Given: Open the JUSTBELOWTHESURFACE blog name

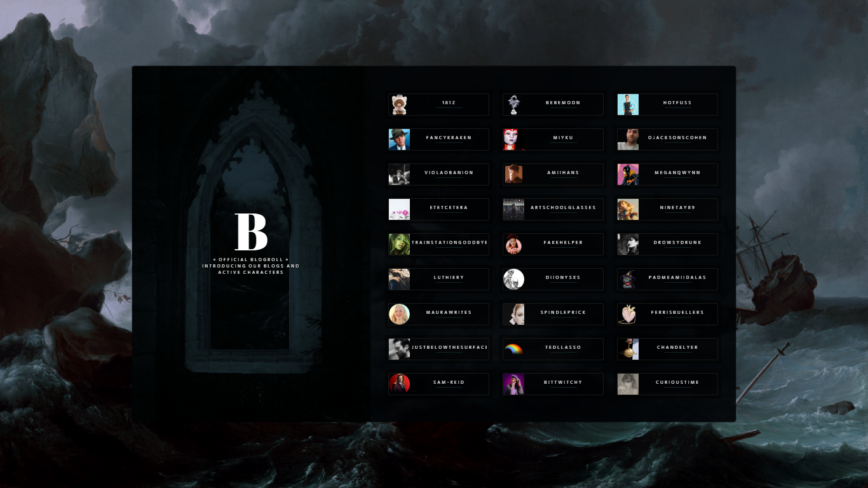Looking at the screenshot, I should (449, 348).
